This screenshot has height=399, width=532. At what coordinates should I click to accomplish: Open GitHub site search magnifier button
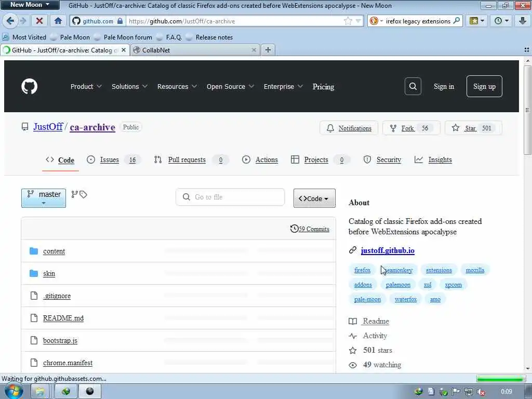[x=413, y=87]
